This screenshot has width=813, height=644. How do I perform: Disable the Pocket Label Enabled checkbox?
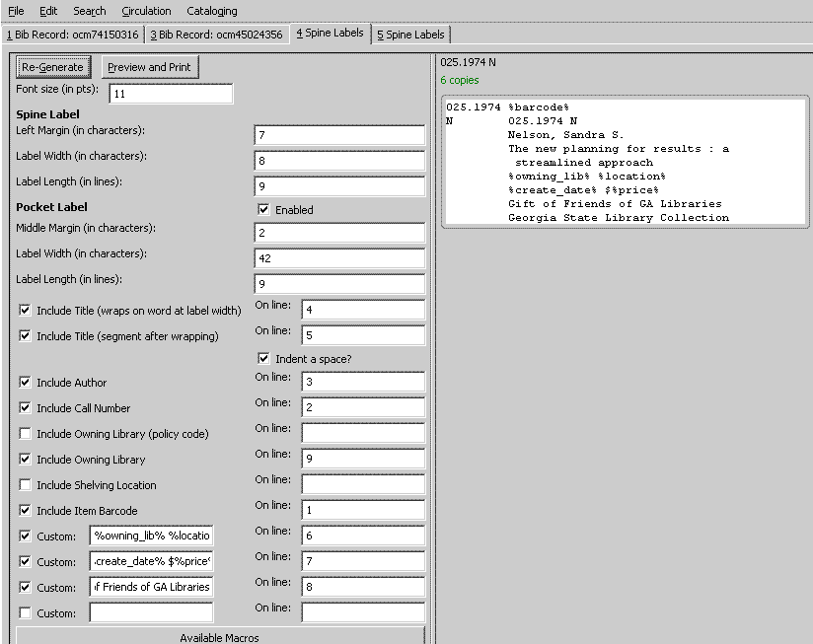263,210
